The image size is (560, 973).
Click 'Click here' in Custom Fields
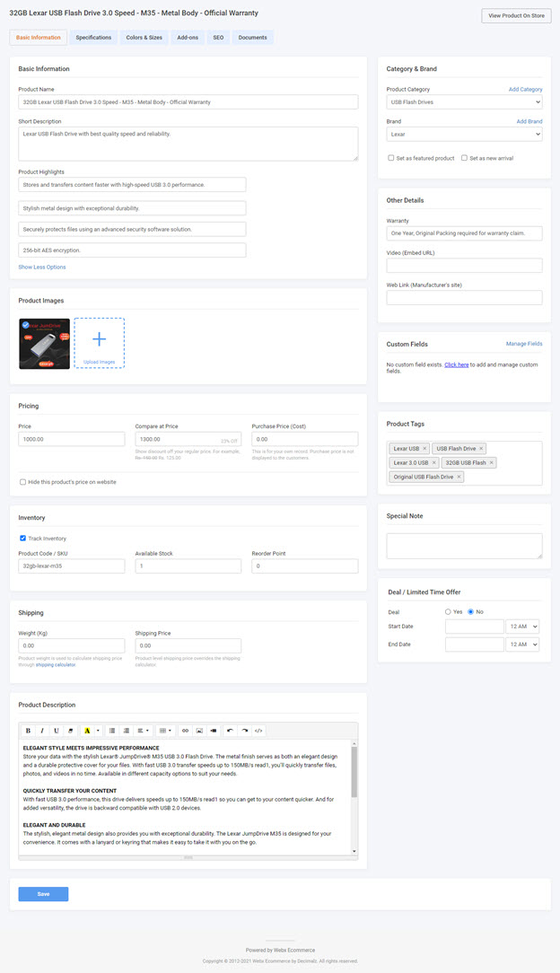pyautogui.click(x=457, y=364)
